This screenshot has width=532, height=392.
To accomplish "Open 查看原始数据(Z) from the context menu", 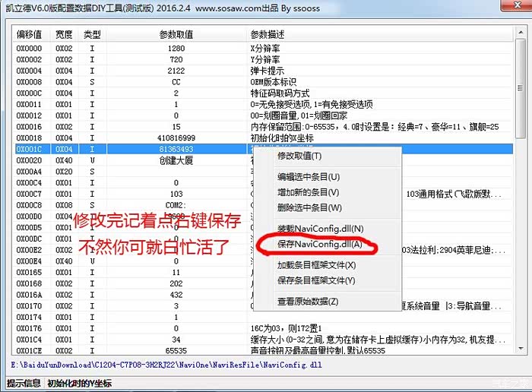I will click(x=307, y=302).
